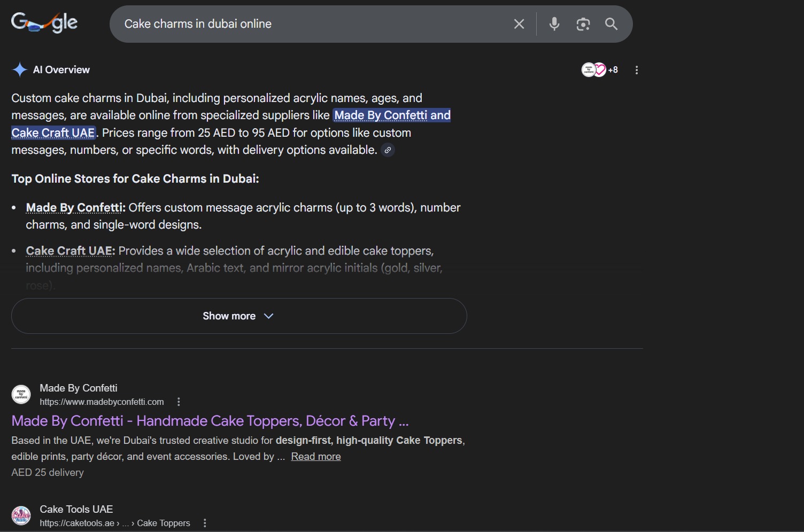
Task: Expand AI Overview with Show more
Action: pos(229,316)
